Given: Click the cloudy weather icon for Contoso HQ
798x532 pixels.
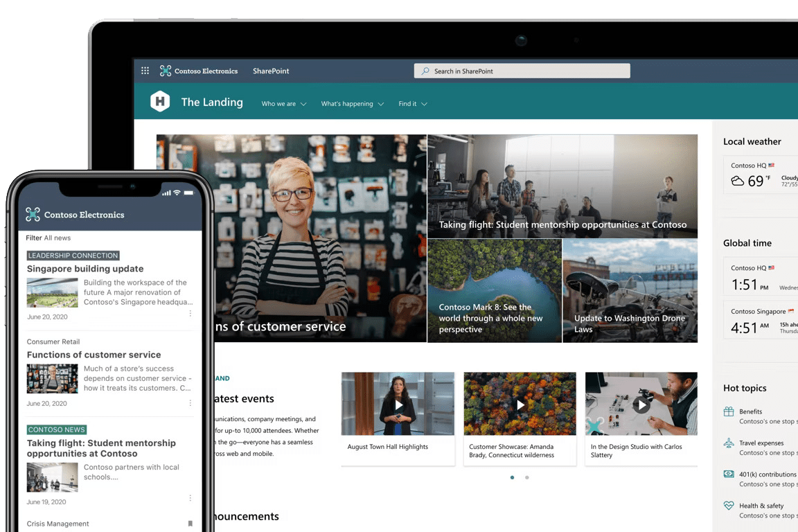Looking at the screenshot, I should tap(738, 181).
